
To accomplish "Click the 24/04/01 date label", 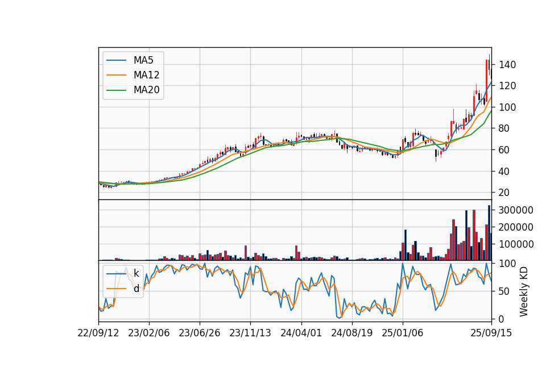I will 301,333.
